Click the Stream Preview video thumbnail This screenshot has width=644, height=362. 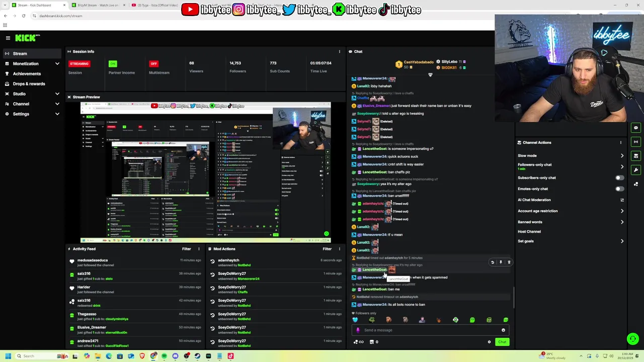click(206, 172)
